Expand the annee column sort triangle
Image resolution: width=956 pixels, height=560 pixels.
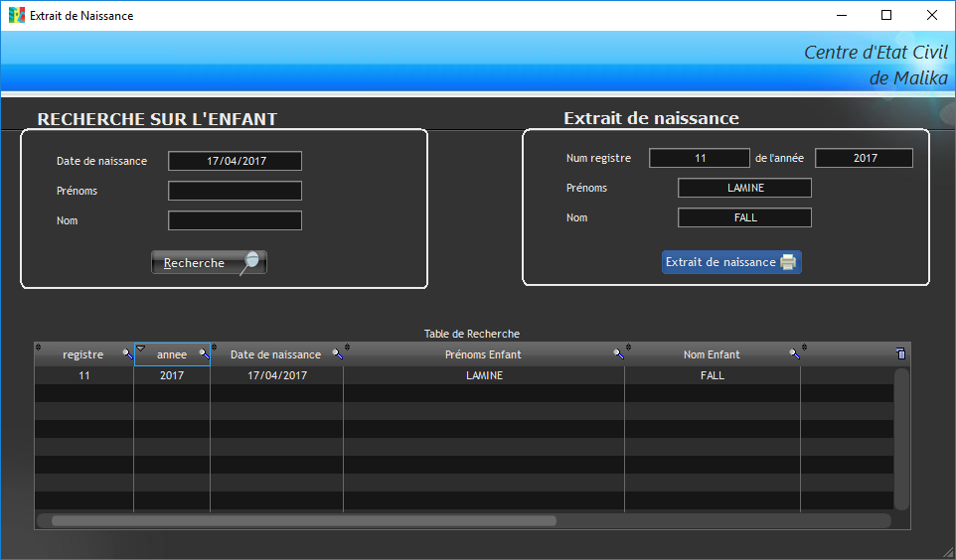click(x=140, y=348)
